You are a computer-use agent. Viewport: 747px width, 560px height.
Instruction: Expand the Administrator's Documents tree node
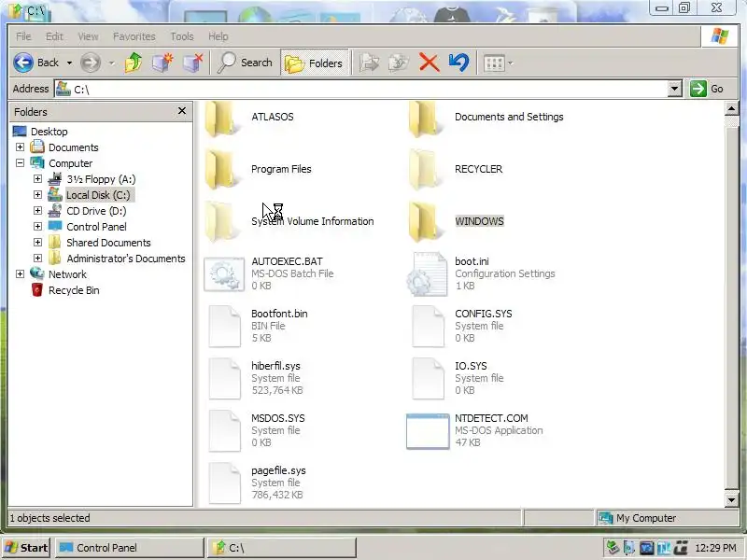pyautogui.click(x=37, y=259)
